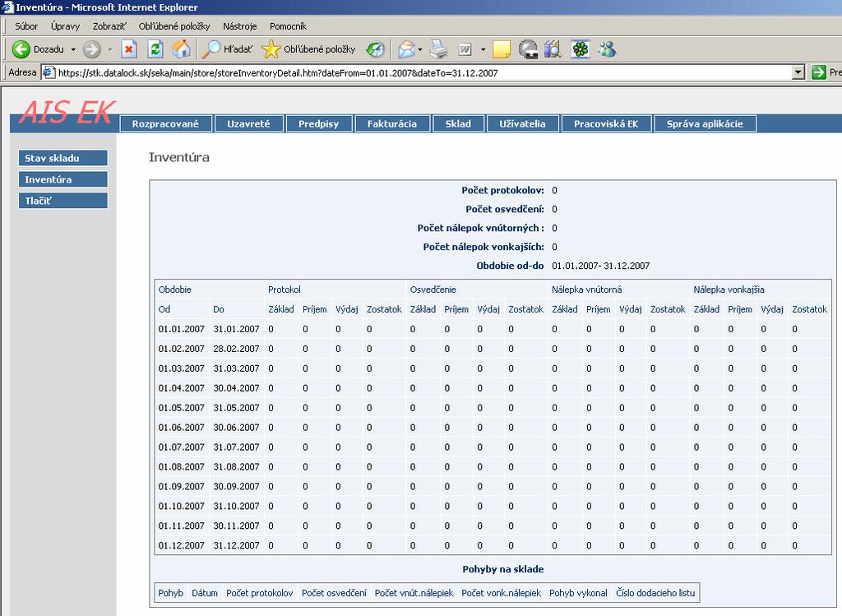Click the Edit with Word icon
The image size is (842, 616).
pos(465,49)
